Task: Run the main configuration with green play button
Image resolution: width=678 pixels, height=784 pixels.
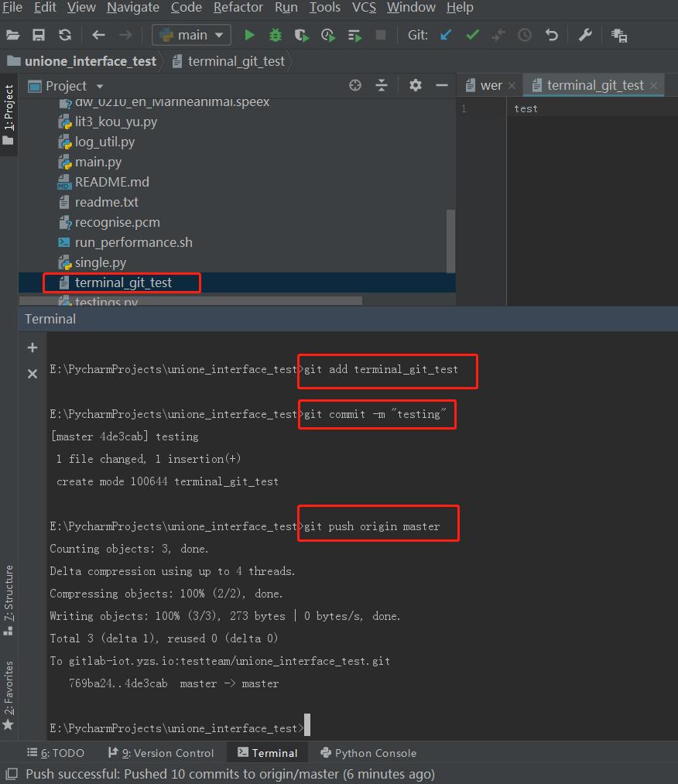Action: [x=249, y=35]
